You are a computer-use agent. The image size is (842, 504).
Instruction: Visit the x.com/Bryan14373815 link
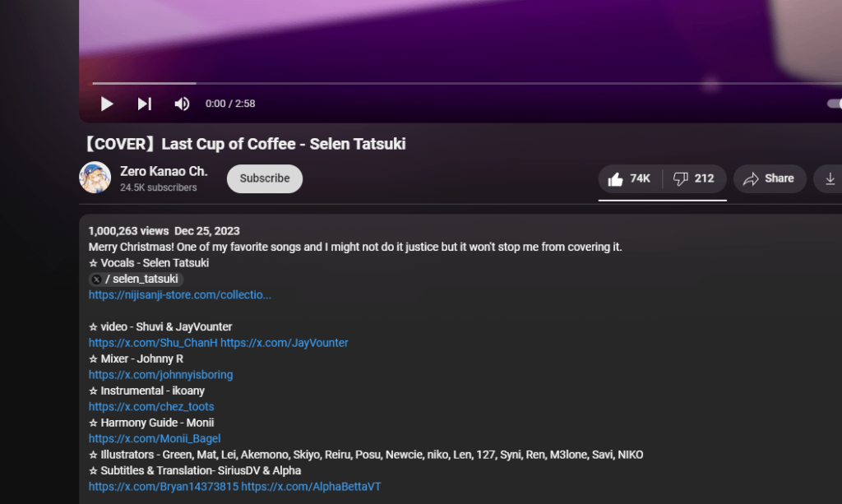pos(164,486)
